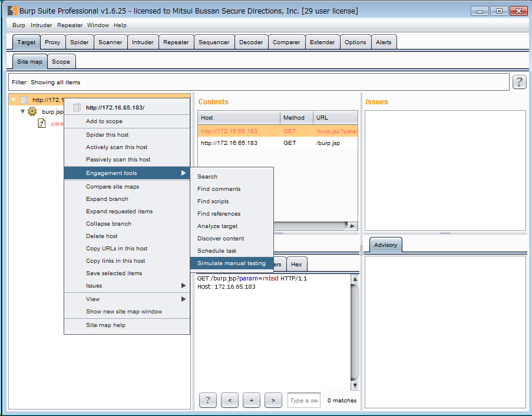This screenshot has height=416, width=532.
Task: Click the host page icon in site map tree
Action: point(24,100)
